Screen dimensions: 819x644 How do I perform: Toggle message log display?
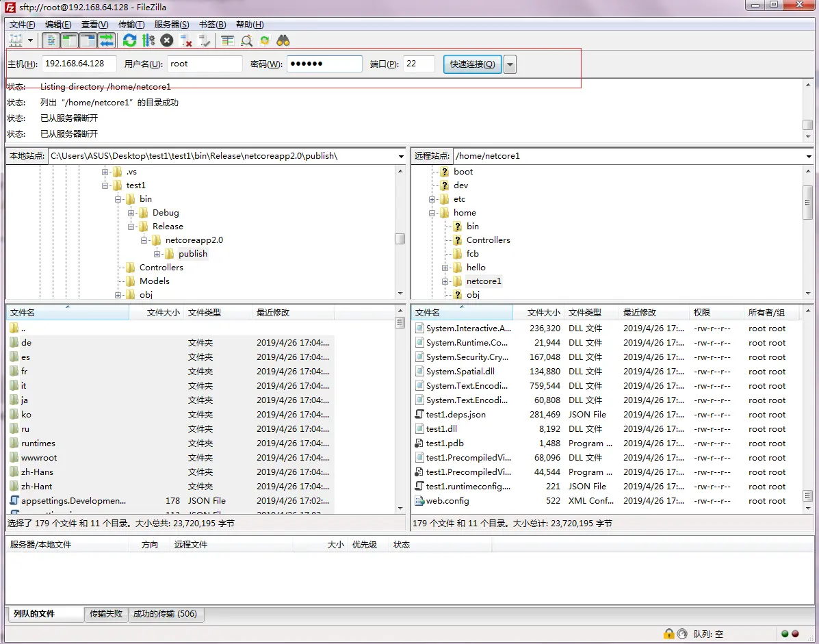pos(51,40)
